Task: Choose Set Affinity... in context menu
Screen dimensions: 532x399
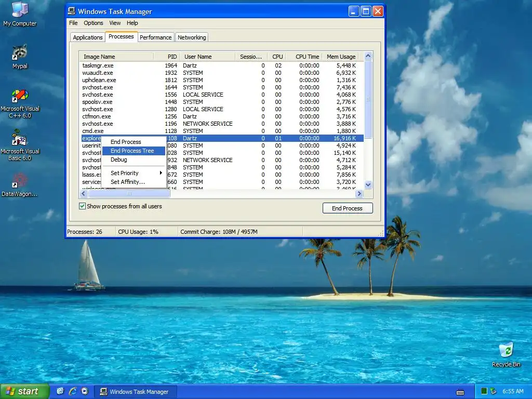Action: [134, 182]
